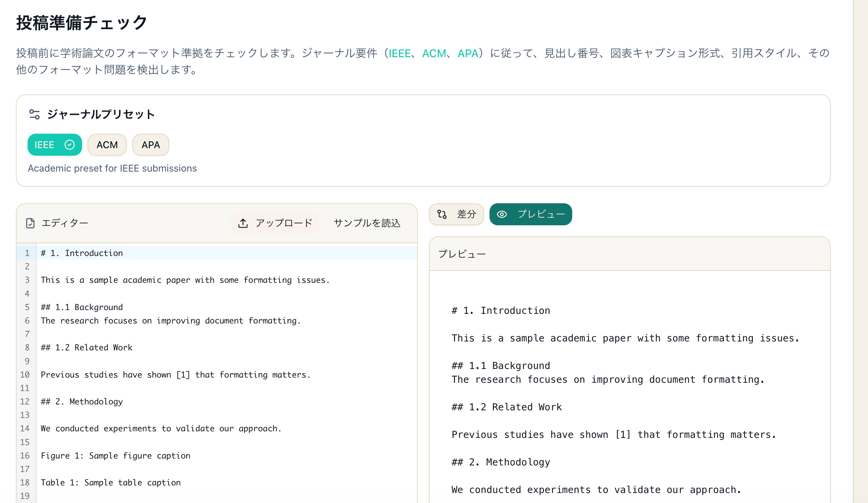Click the editor document icon
This screenshot has height=503, width=868.
pos(30,223)
